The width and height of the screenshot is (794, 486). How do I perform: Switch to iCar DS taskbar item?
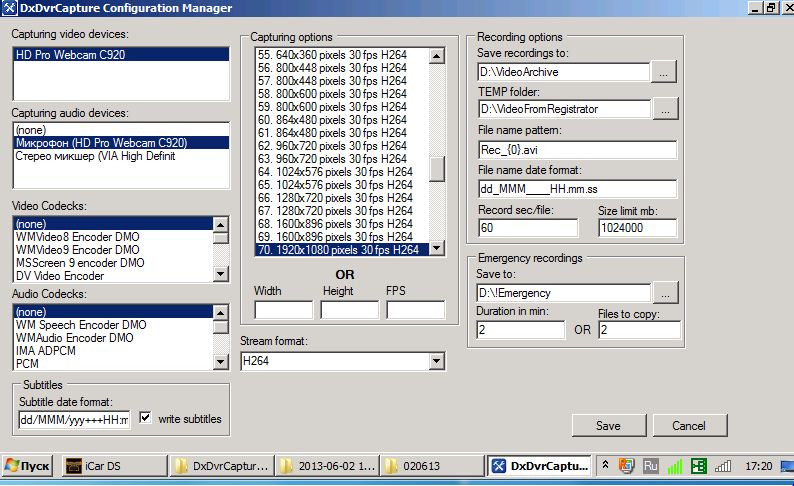click(114, 466)
